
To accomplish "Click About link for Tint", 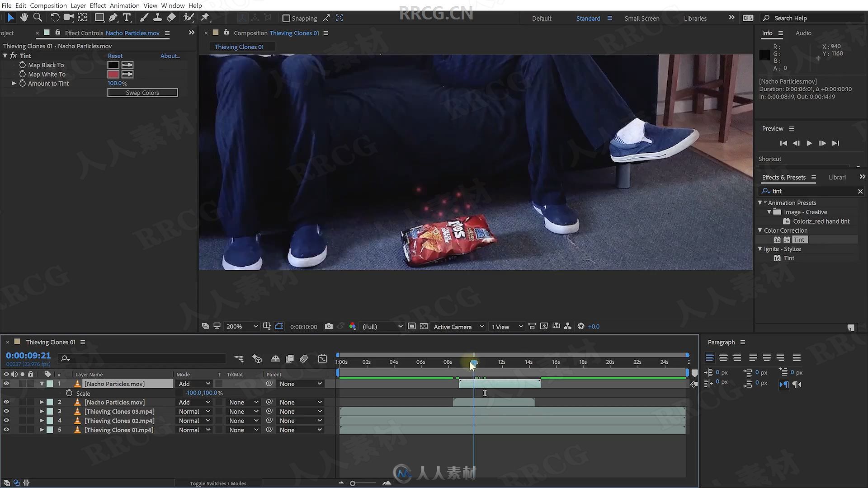I will (x=170, y=56).
